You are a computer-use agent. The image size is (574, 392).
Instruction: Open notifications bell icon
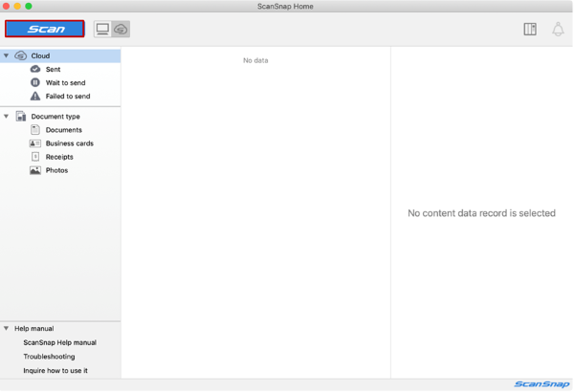[558, 29]
